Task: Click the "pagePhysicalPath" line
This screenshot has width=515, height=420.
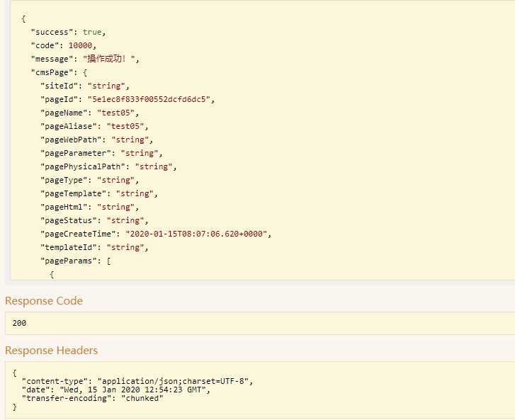Action: (108, 167)
